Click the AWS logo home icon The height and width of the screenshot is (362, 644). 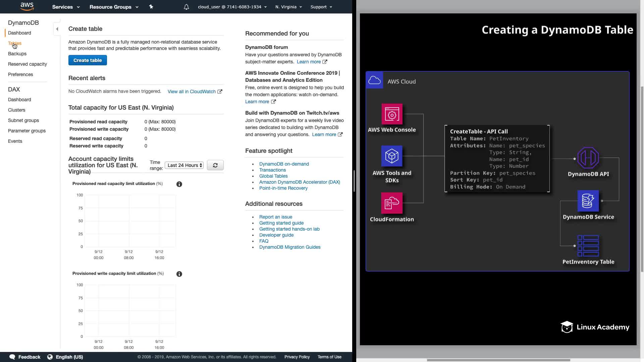click(27, 6)
